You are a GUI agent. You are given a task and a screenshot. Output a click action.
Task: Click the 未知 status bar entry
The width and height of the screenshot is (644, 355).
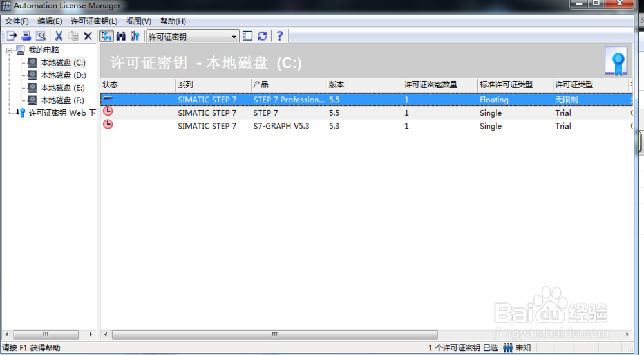(523, 348)
